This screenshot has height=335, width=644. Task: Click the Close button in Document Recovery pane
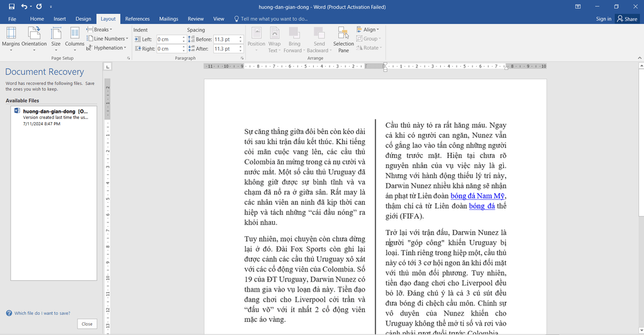(87, 324)
